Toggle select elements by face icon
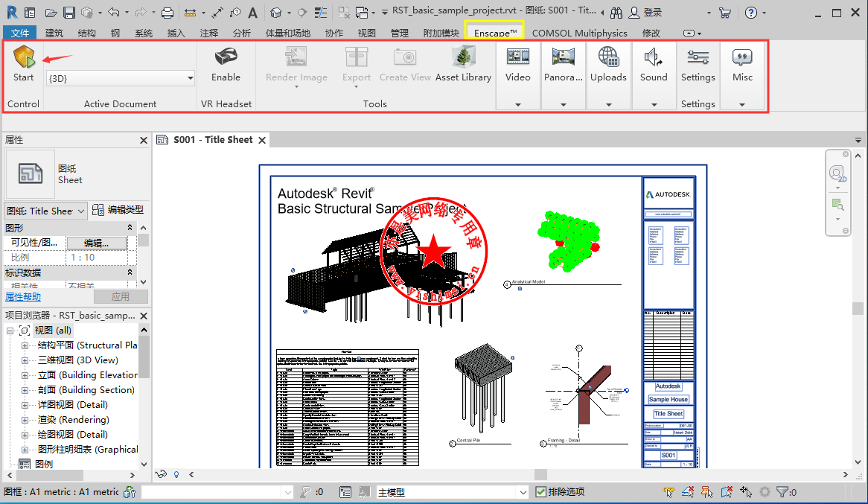868x504 pixels. pyautogui.click(x=727, y=492)
